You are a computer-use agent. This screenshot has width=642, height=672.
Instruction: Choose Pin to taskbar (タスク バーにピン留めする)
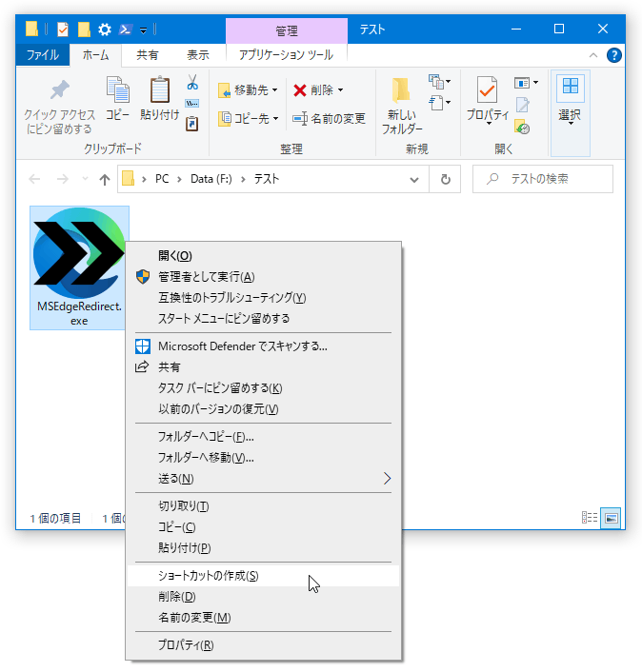pos(263,388)
